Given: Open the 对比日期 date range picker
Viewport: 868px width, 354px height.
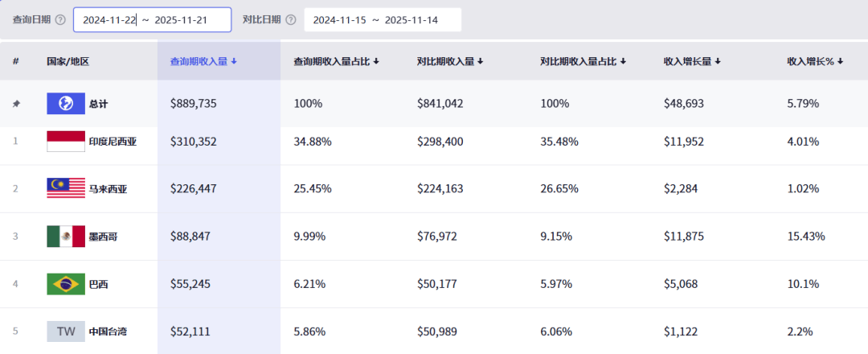Looking at the screenshot, I should tap(382, 19).
